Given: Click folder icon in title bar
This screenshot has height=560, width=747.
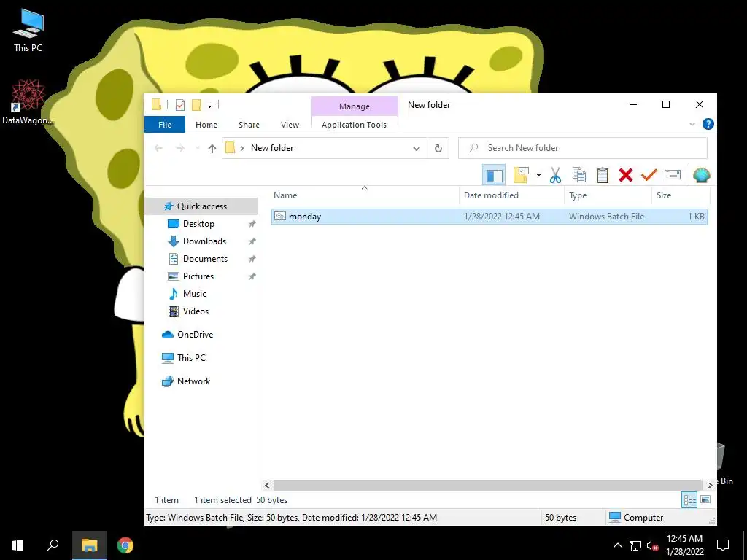Looking at the screenshot, I should [156, 104].
